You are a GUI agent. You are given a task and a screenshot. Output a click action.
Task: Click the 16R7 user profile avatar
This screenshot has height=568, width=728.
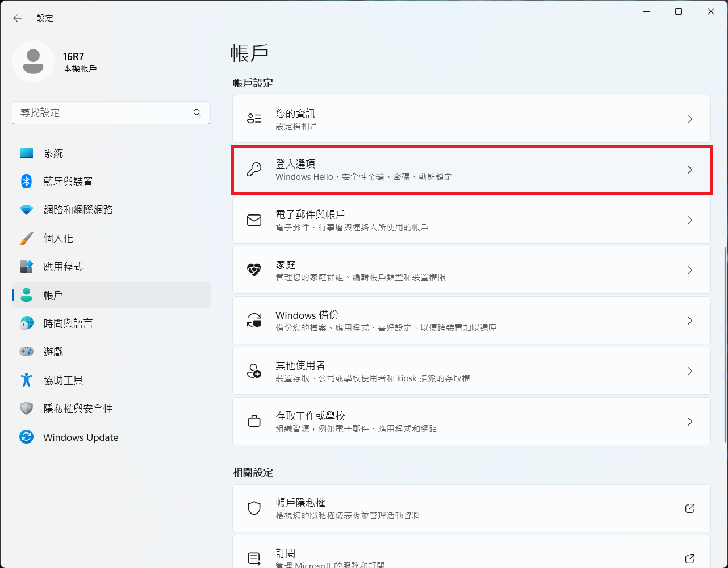[x=33, y=61]
